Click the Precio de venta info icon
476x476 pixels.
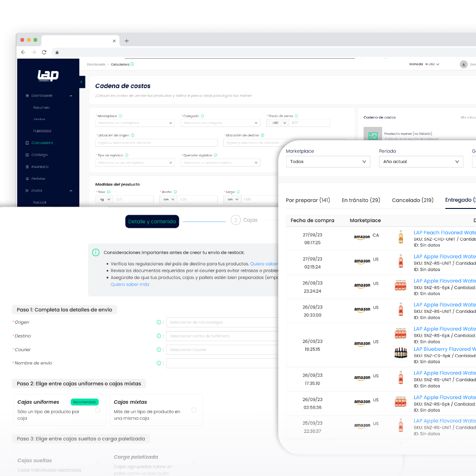296,116
